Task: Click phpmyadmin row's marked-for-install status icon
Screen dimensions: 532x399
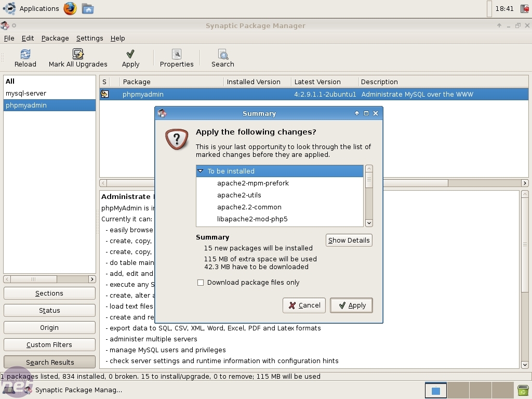Action: point(105,94)
